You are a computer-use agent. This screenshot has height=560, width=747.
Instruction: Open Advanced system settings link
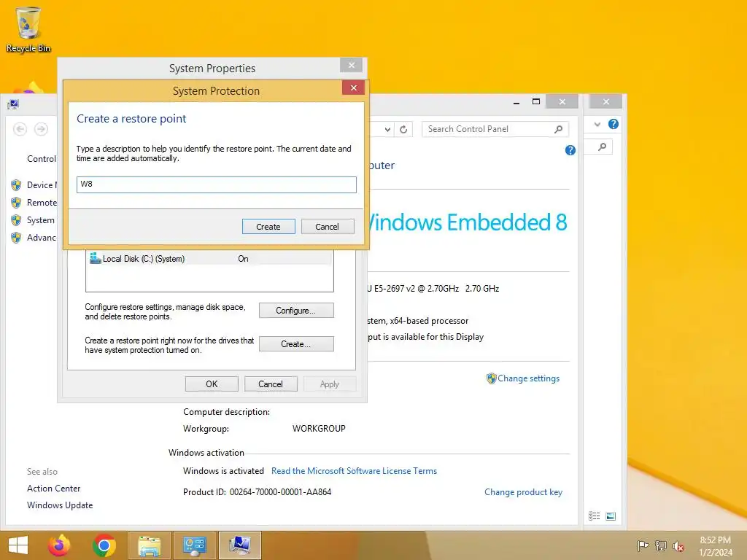pos(42,238)
